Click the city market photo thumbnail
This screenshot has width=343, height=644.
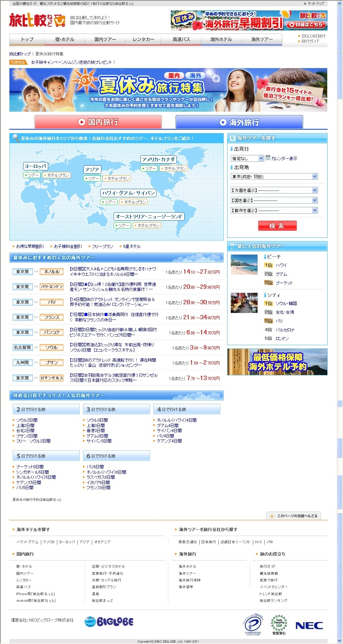[x=244, y=303]
